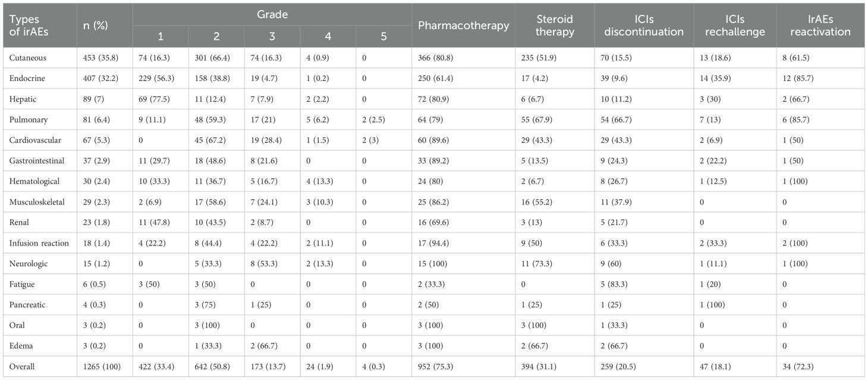The height and width of the screenshot is (380, 868).
Task: Select the 'Grade' header cell
Action: click(x=272, y=15)
